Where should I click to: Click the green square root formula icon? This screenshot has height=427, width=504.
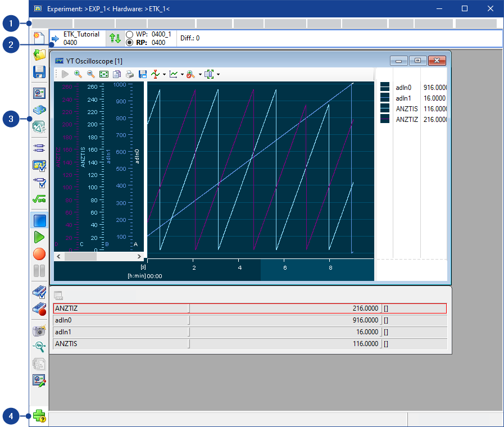tap(39, 199)
